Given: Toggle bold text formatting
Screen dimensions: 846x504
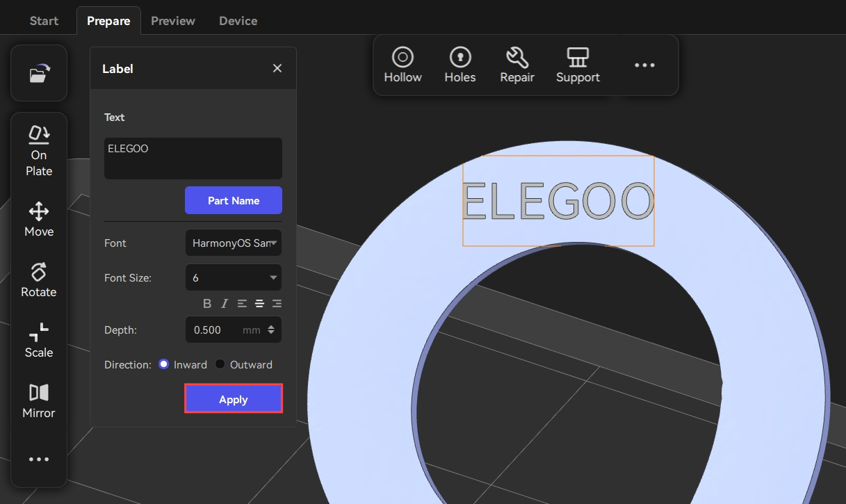Looking at the screenshot, I should (207, 304).
